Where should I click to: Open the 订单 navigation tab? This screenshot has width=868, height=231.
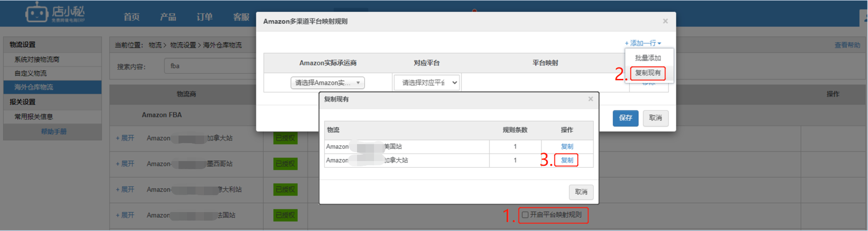pyautogui.click(x=204, y=17)
